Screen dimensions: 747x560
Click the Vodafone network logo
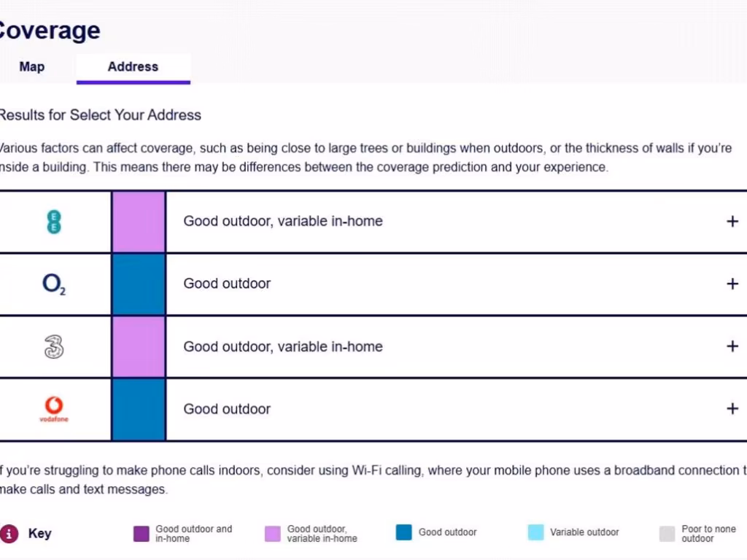[x=54, y=409]
